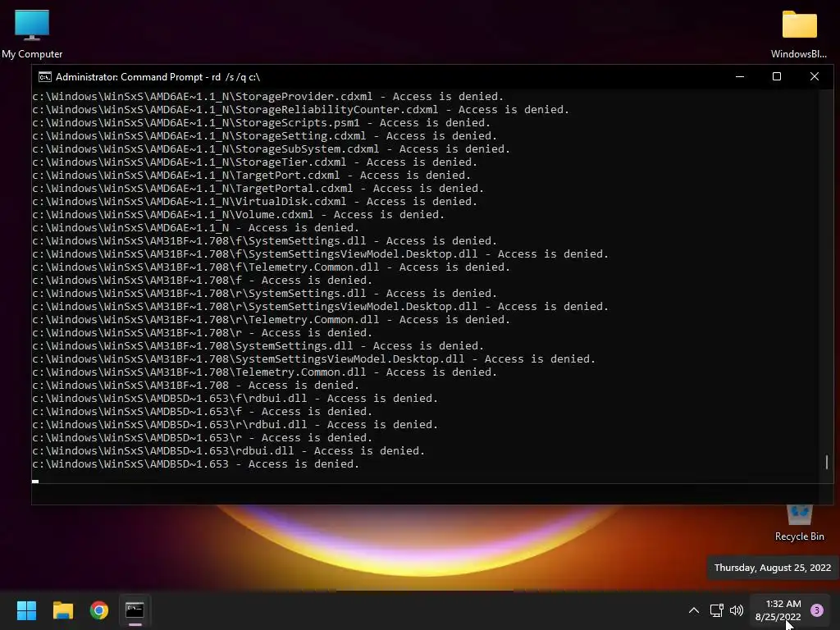Screen dimensions: 840x630
Task: Open the Windows Start menu
Action: pos(26,610)
